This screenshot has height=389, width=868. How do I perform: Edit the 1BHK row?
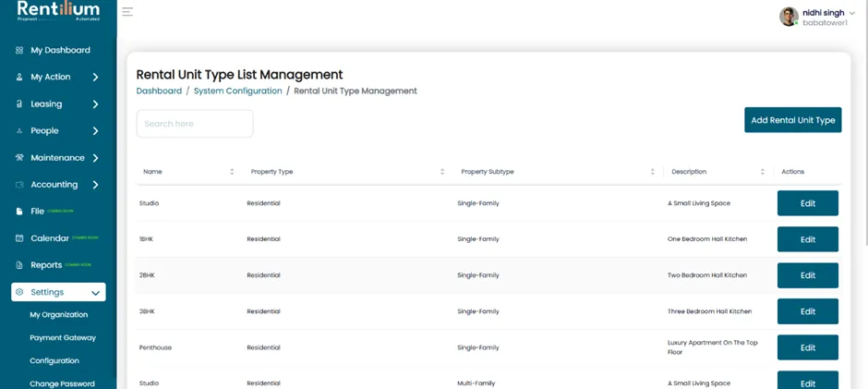pos(808,239)
